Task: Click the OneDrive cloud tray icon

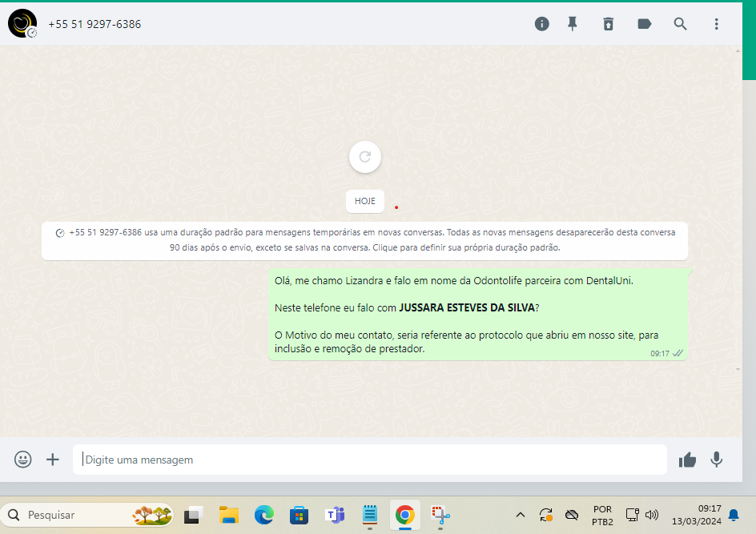Action: click(572, 515)
